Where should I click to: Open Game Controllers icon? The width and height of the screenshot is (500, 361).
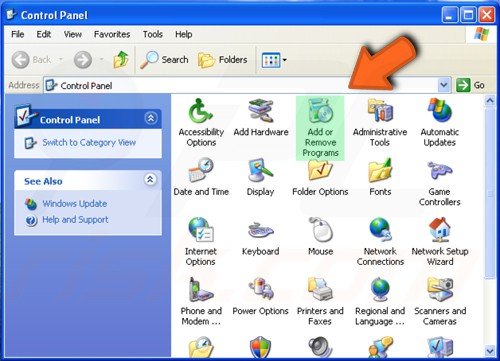(x=440, y=170)
